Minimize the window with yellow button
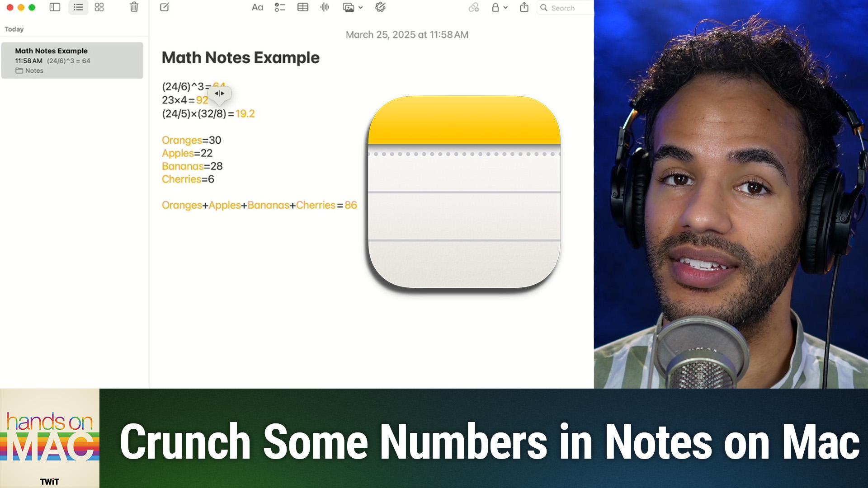Viewport: 868px width, 488px height. coord(21,7)
